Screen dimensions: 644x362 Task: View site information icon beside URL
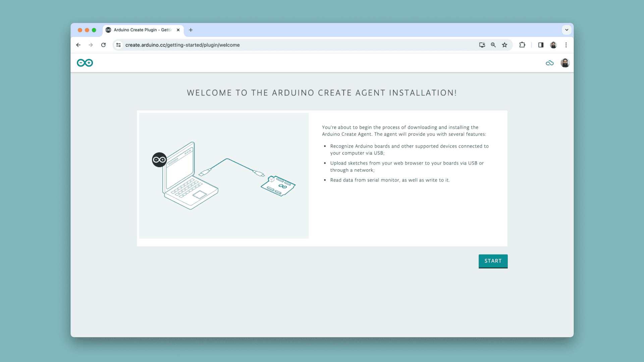(118, 45)
